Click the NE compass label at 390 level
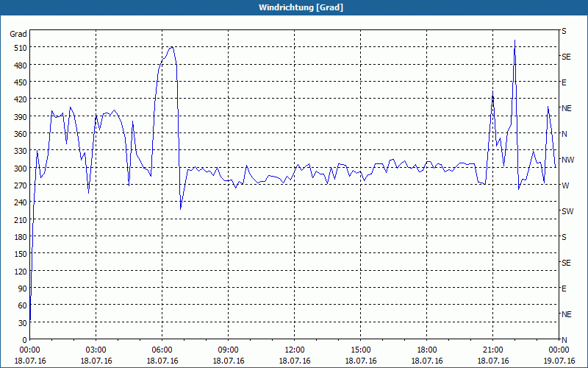 pos(566,108)
